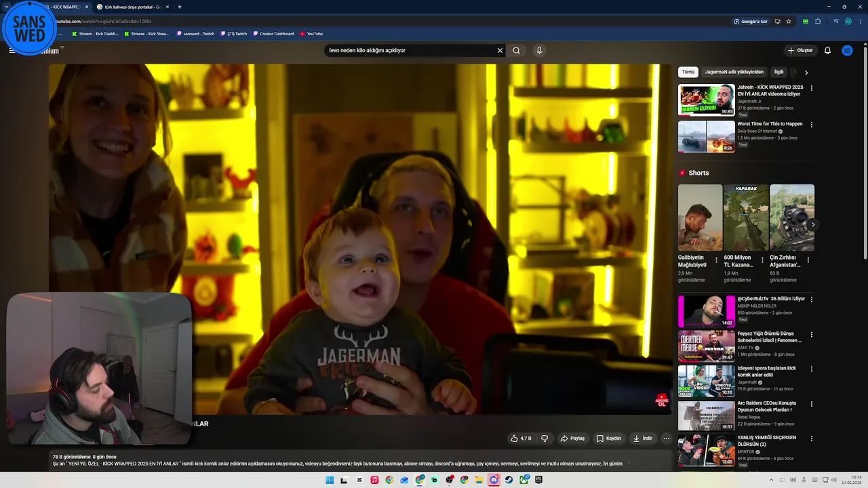Image resolution: width=868 pixels, height=488 pixels.
Task: Open the CyberRulzTv 36.Bölüm İzliyor video title
Action: [x=771, y=299]
